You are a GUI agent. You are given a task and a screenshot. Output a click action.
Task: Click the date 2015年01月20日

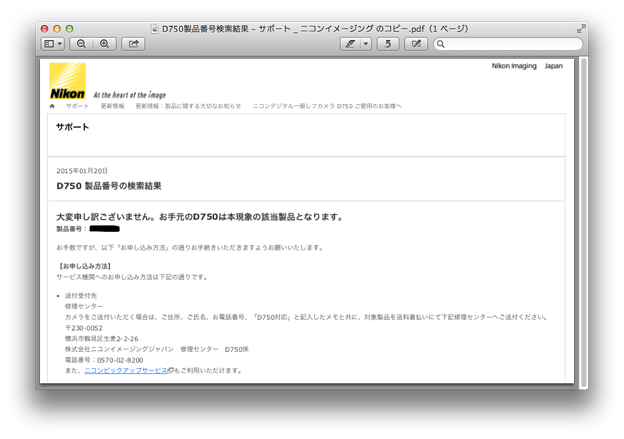click(x=82, y=171)
